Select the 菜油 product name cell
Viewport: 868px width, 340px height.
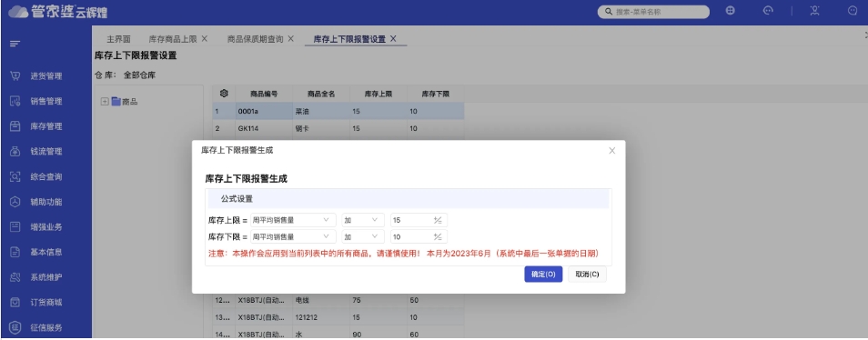(x=321, y=111)
